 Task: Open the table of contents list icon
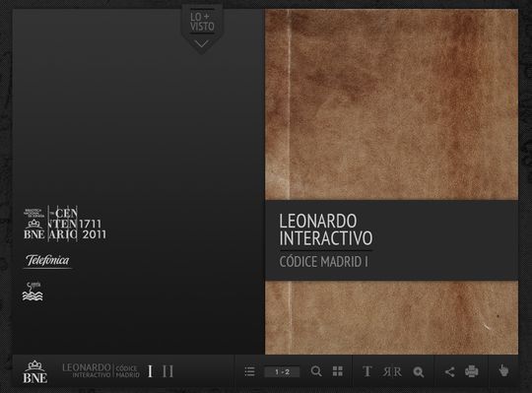(249, 371)
